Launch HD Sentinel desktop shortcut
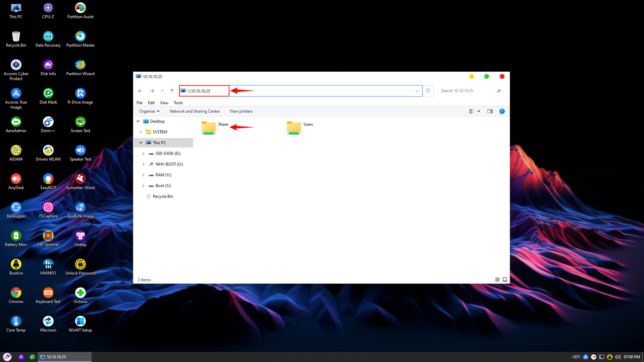This screenshot has height=362, width=644. click(48, 238)
